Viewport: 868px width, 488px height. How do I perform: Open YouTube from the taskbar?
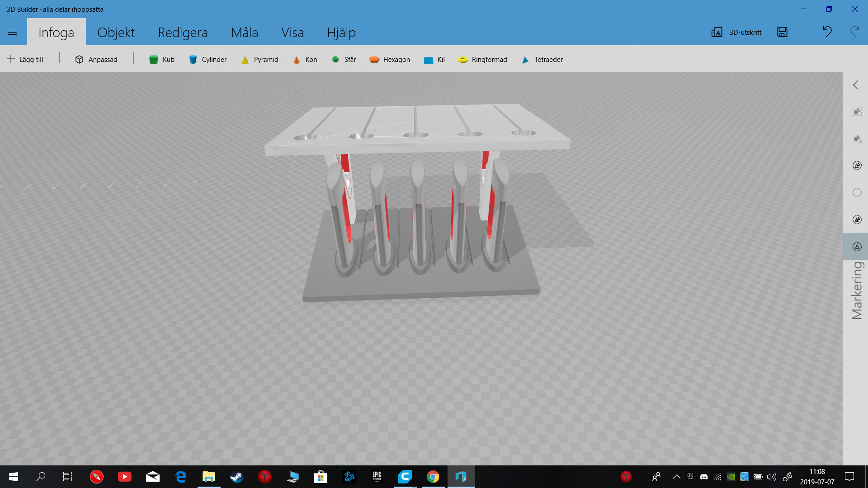coord(125,477)
